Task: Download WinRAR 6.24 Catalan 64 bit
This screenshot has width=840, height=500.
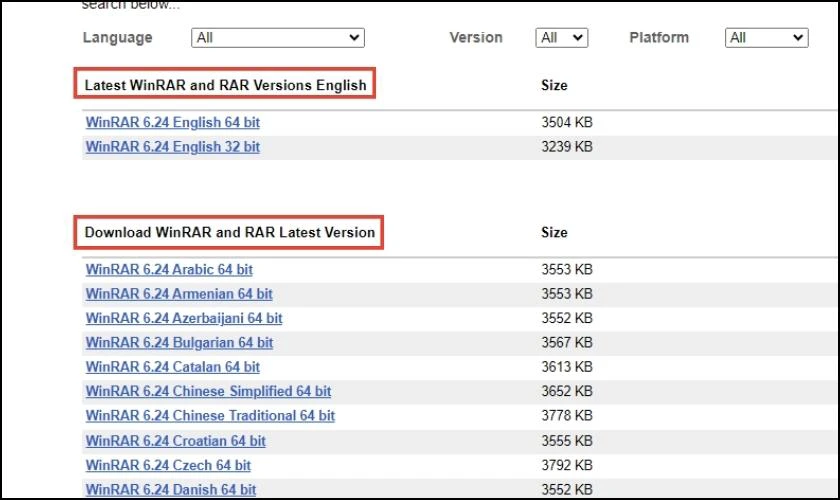Action: coord(172,367)
